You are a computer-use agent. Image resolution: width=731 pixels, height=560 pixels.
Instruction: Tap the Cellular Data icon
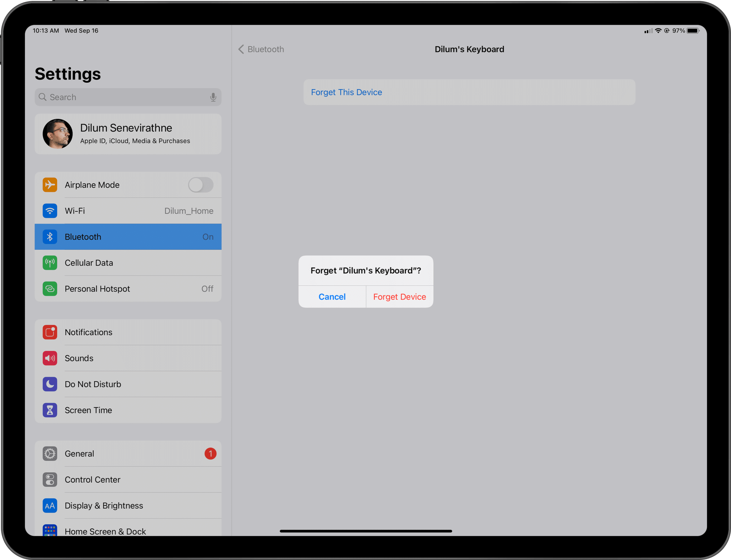coord(50,263)
